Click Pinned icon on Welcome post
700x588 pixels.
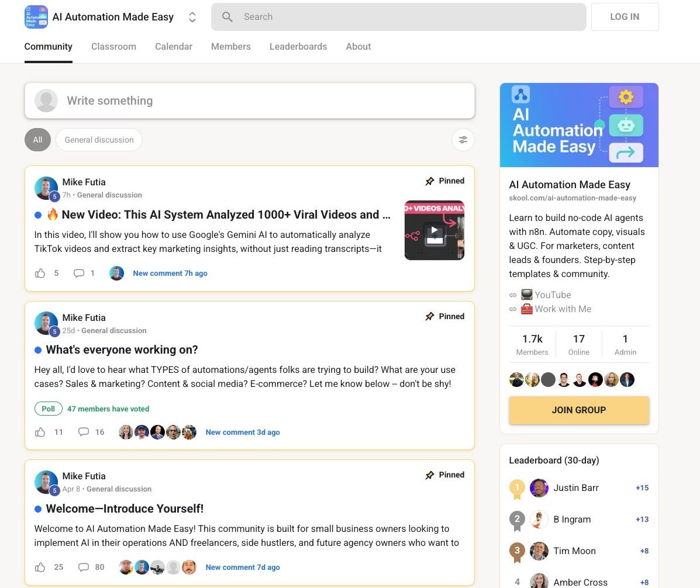tap(430, 475)
